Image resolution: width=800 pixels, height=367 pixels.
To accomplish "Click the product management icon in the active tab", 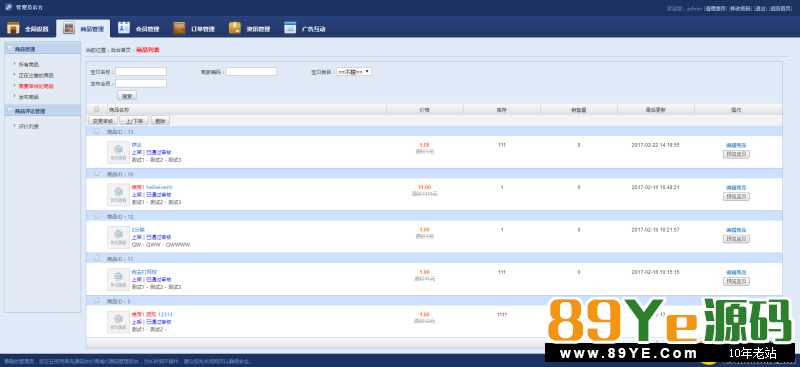I will [x=69, y=29].
